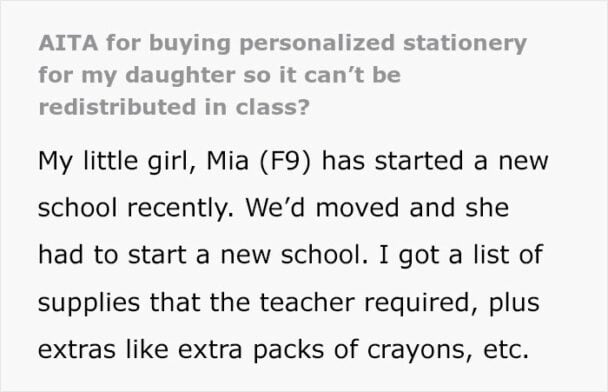Image resolution: width=608 pixels, height=392 pixels.
Task: Open the AITA personalized stationery post title
Action: (x=283, y=75)
